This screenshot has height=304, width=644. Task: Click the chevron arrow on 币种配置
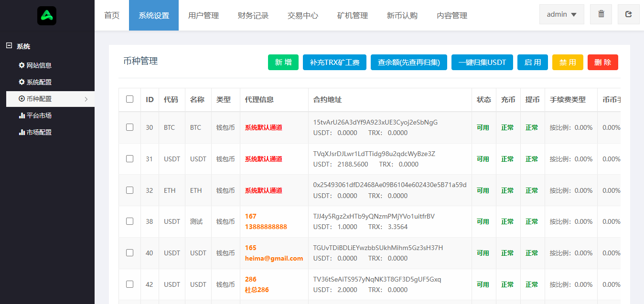point(86,99)
